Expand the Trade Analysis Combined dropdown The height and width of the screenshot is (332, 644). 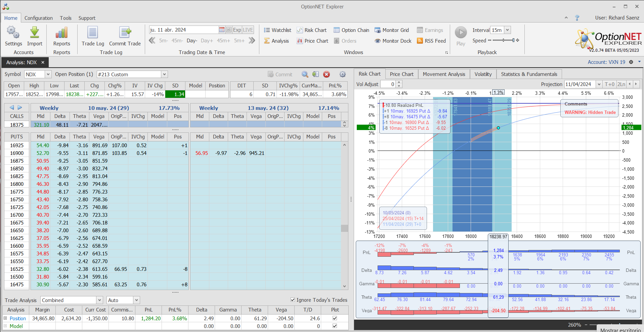(99, 300)
